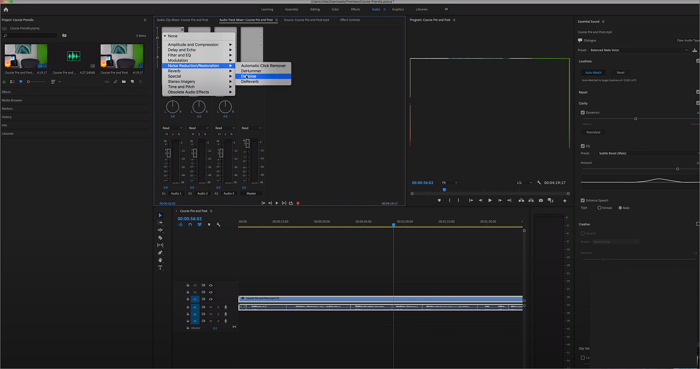Select the Ripple Edit tool
The width and height of the screenshot is (700, 369).
[x=160, y=230]
